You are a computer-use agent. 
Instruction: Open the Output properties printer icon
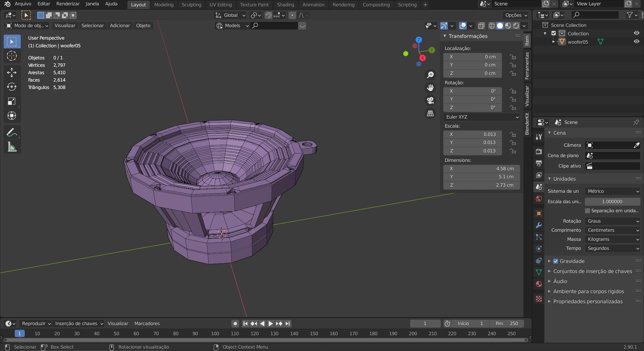(x=539, y=163)
